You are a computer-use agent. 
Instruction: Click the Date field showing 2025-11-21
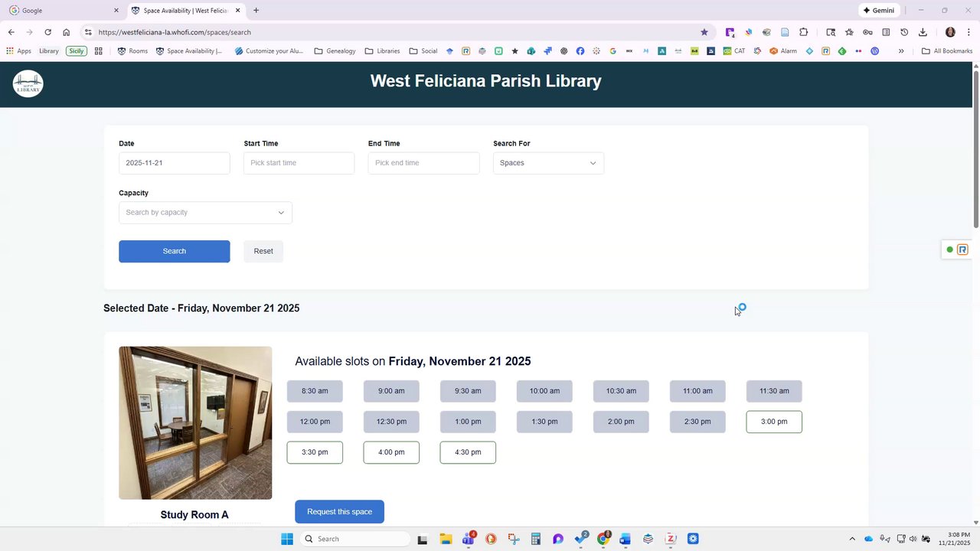click(175, 163)
